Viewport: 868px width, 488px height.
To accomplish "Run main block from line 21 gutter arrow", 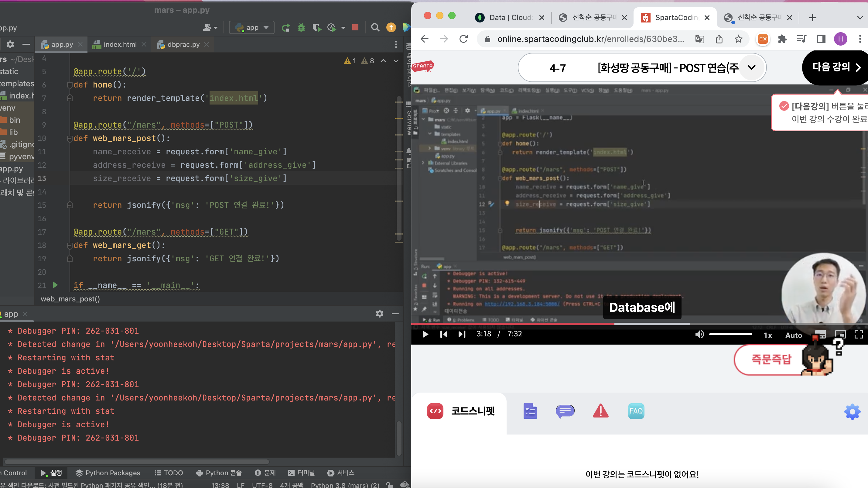I will point(55,285).
